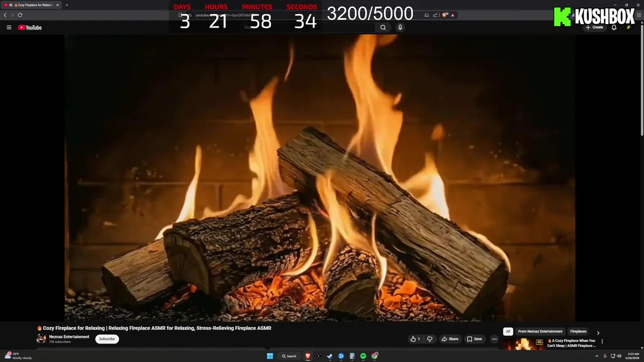This screenshot has height=362, width=644.
Task: Open clock showing 2:23 AM
Action: (x=633, y=356)
